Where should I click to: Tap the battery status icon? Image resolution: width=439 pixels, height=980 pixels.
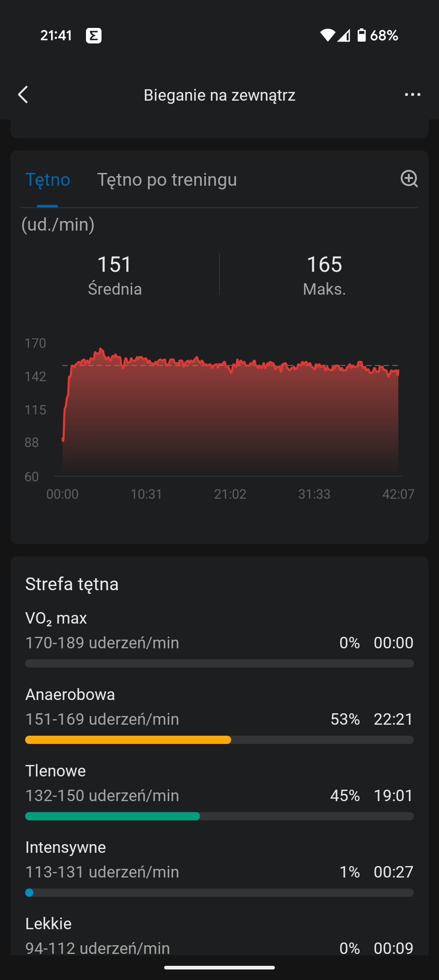pyautogui.click(x=361, y=35)
